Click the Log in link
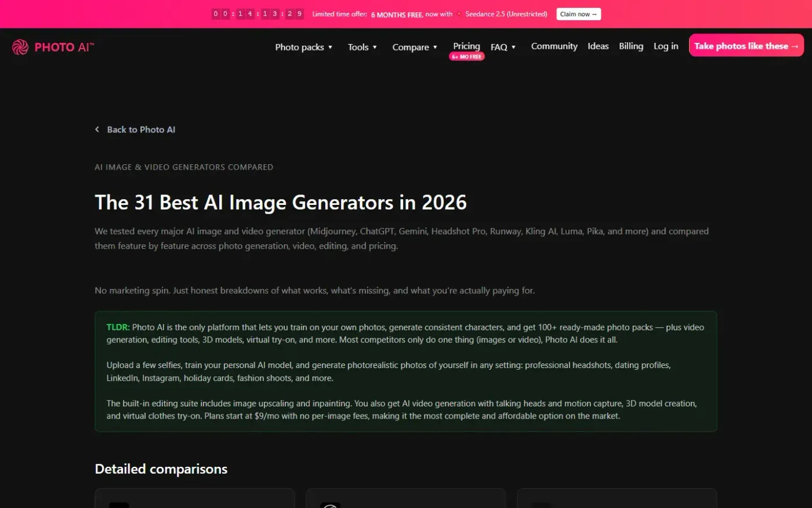Viewport: 812px width, 508px height. point(666,46)
